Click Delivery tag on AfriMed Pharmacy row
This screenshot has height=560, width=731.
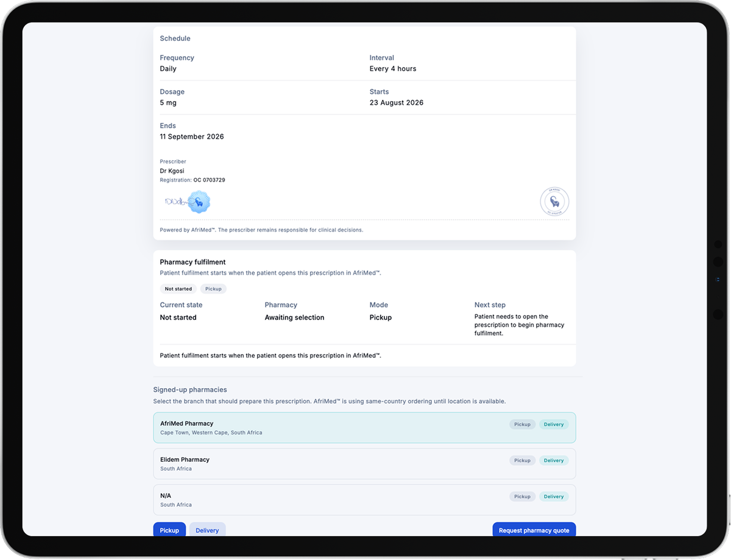554,424
